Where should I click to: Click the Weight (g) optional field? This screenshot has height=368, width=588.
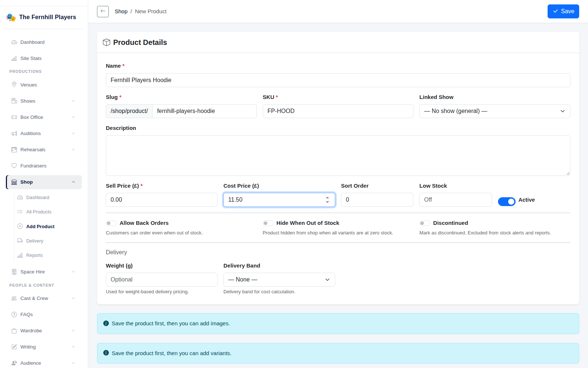tap(162, 280)
